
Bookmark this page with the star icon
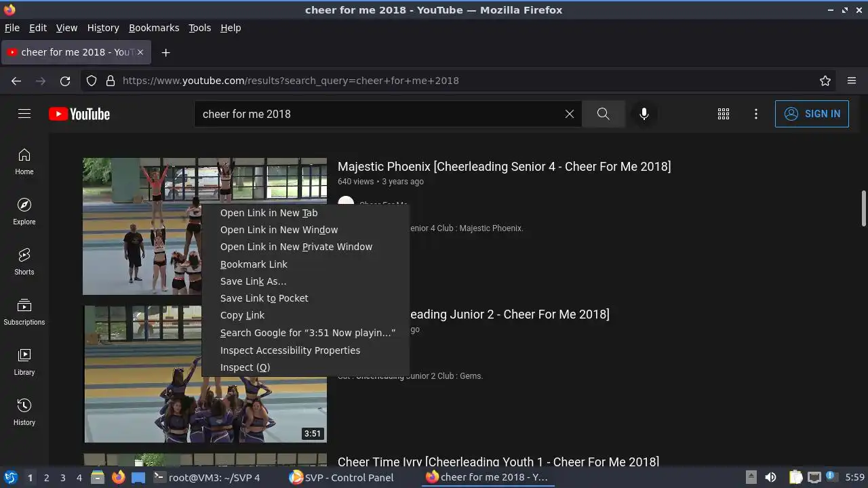pyautogui.click(x=825, y=81)
